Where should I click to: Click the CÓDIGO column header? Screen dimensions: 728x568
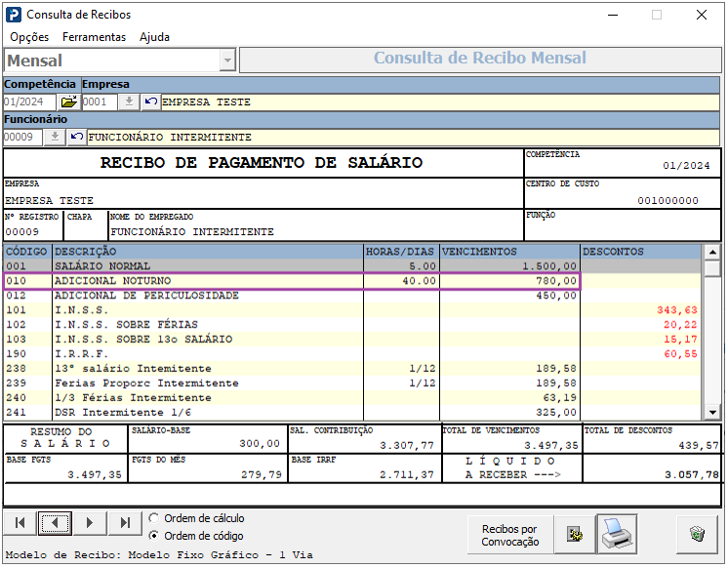27,252
